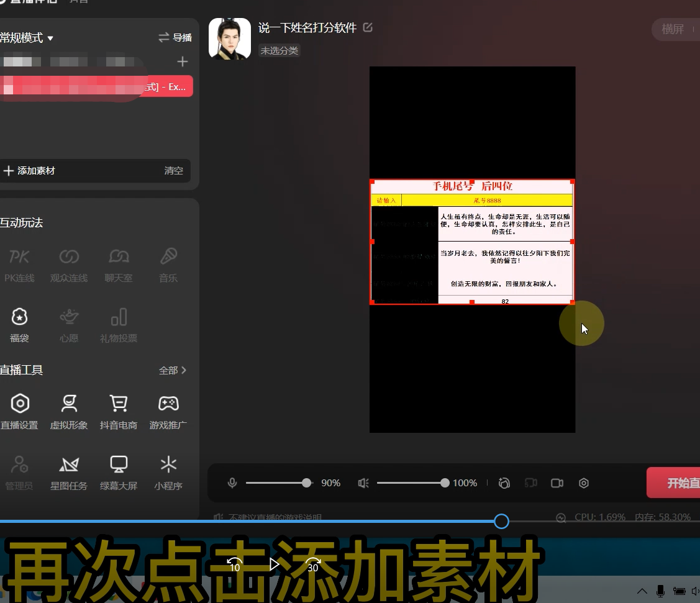
Task: Open the 未选分类 category selector
Action: tap(279, 50)
